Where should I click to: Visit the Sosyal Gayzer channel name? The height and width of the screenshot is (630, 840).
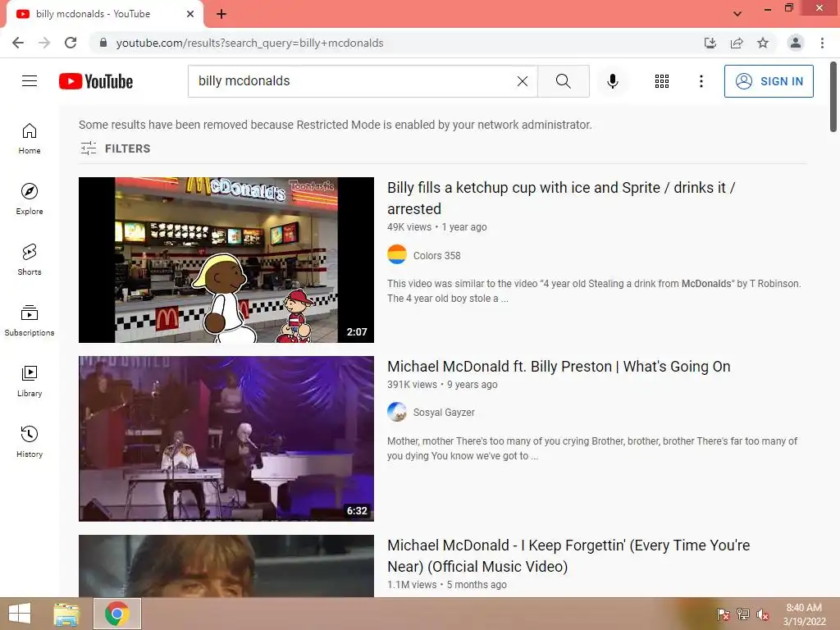point(444,413)
